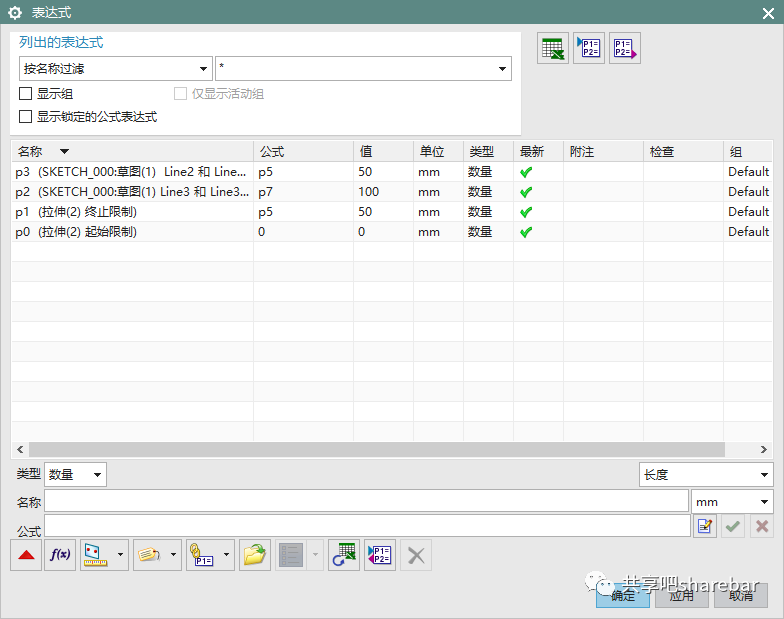784x619 pixels.
Task: Select the p3 SKETCH_000 Line2 row
Action: coord(392,172)
